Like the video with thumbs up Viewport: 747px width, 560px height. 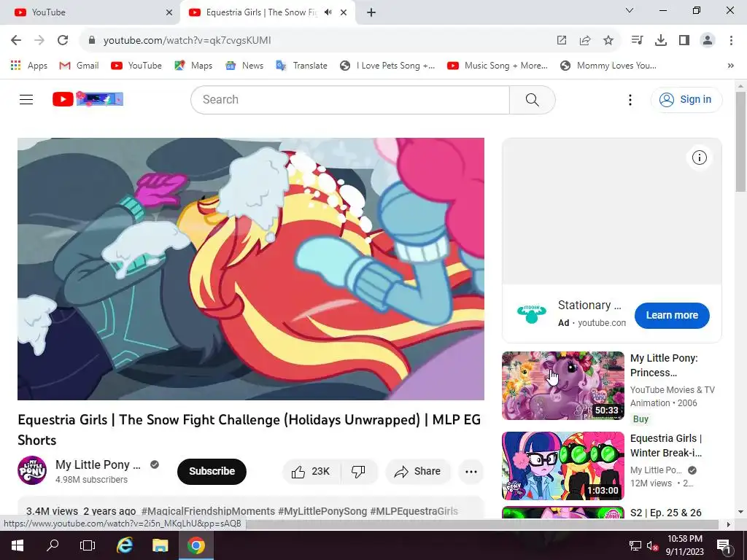[311, 472]
